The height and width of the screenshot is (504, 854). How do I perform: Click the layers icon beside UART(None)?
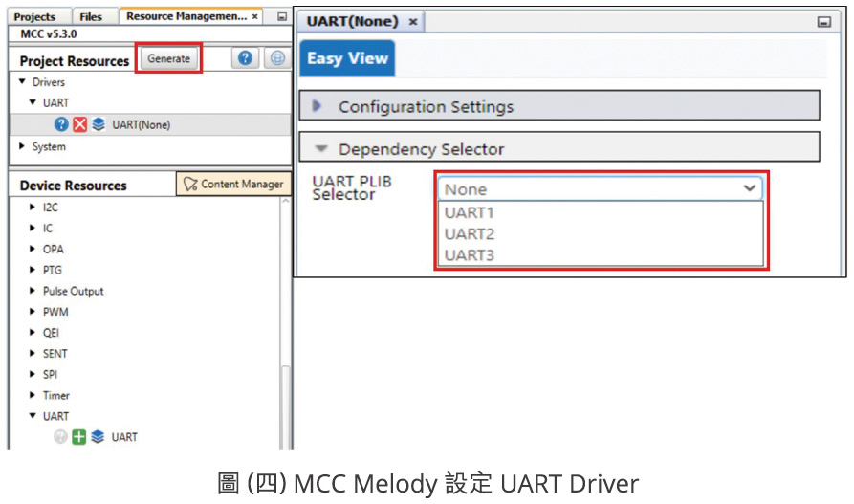tap(98, 124)
